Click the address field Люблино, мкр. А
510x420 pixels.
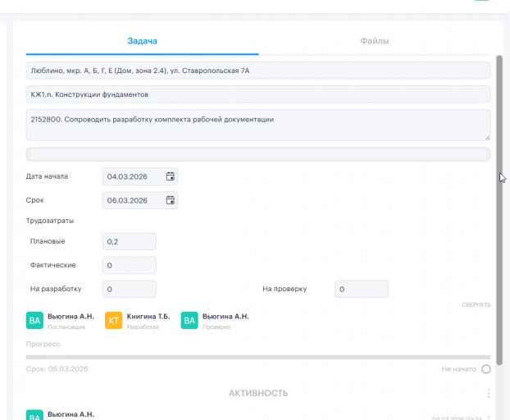tap(258, 71)
